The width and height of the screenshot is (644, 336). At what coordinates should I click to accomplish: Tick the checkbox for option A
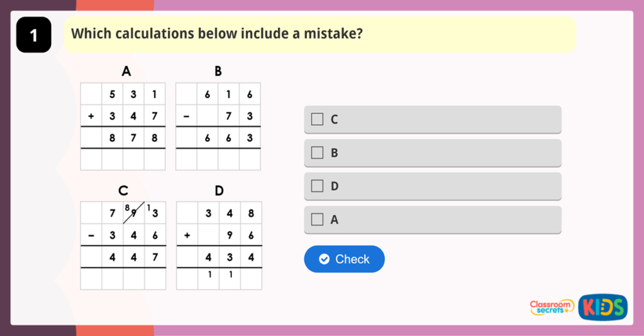[x=318, y=220]
